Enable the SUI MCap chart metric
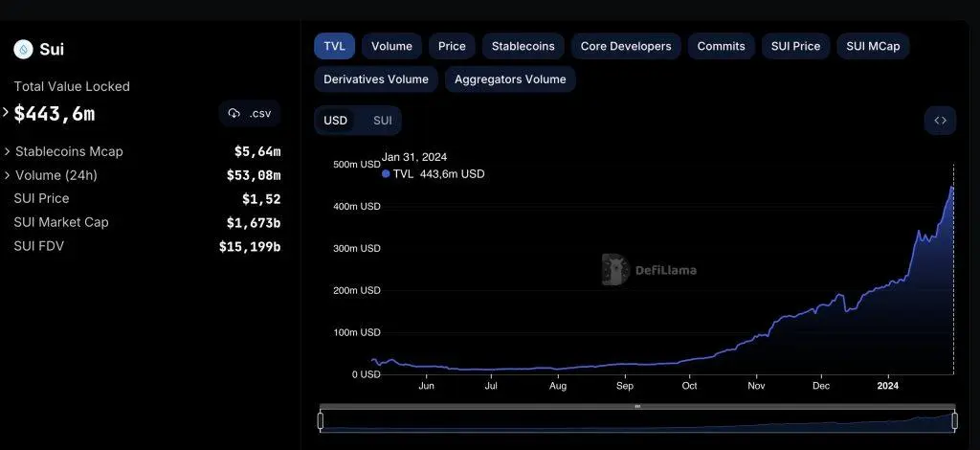The height and width of the screenshot is (450, 980). point(873,46)
